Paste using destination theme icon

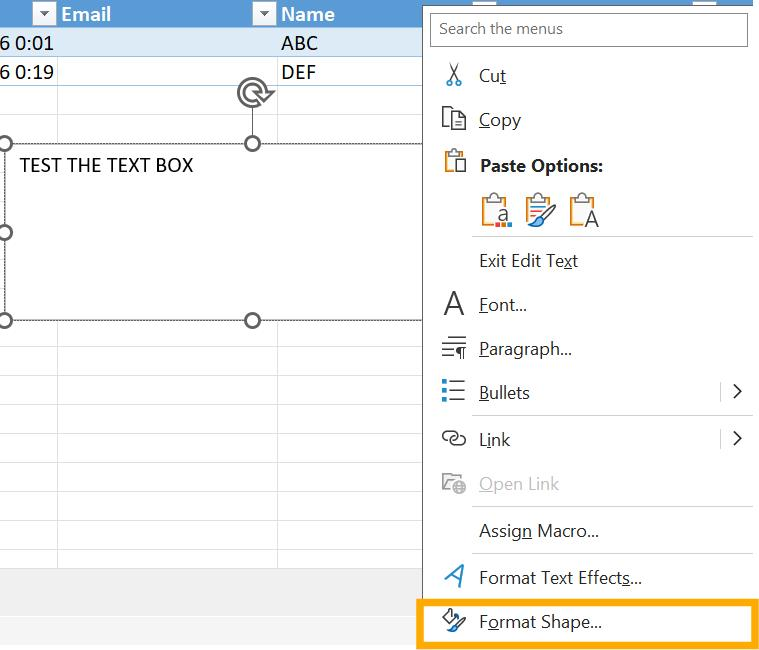[x=496, y=210]
